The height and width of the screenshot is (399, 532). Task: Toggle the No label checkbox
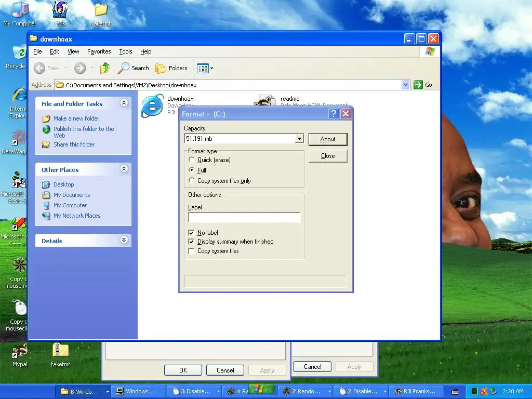[x=191, y=233]
